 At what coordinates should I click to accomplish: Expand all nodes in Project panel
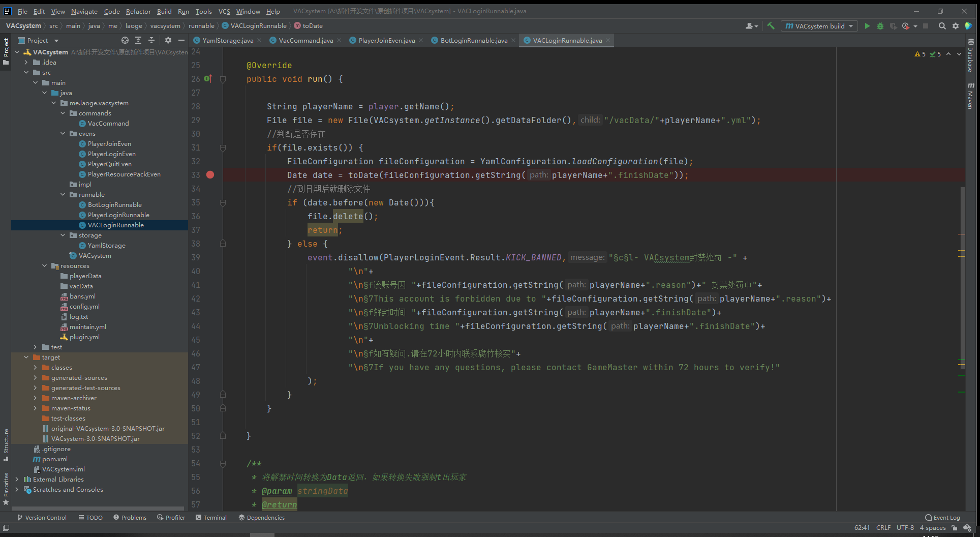[x=138, y=40]
